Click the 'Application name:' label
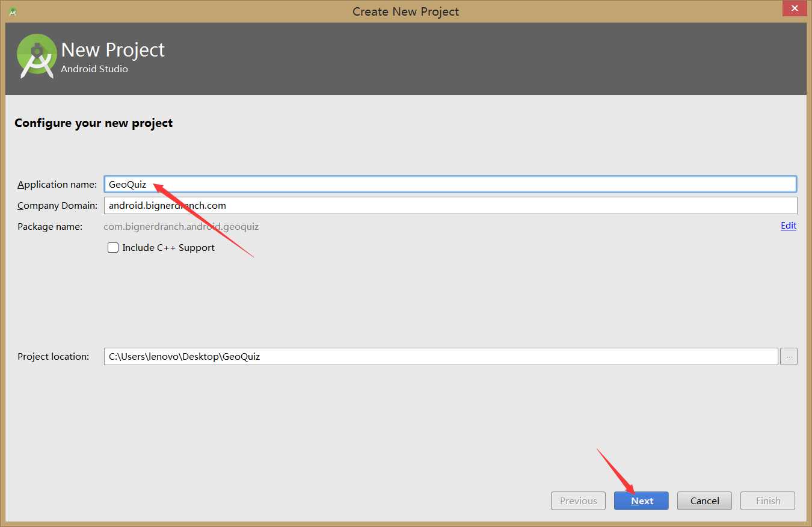Viewport: 812px width, 527px height. tap(57, 185)
